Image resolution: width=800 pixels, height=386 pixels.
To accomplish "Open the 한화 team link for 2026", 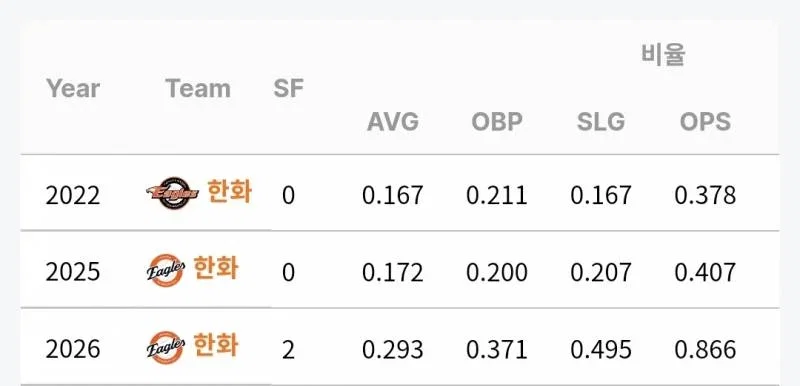I will (x=216, y=346).
